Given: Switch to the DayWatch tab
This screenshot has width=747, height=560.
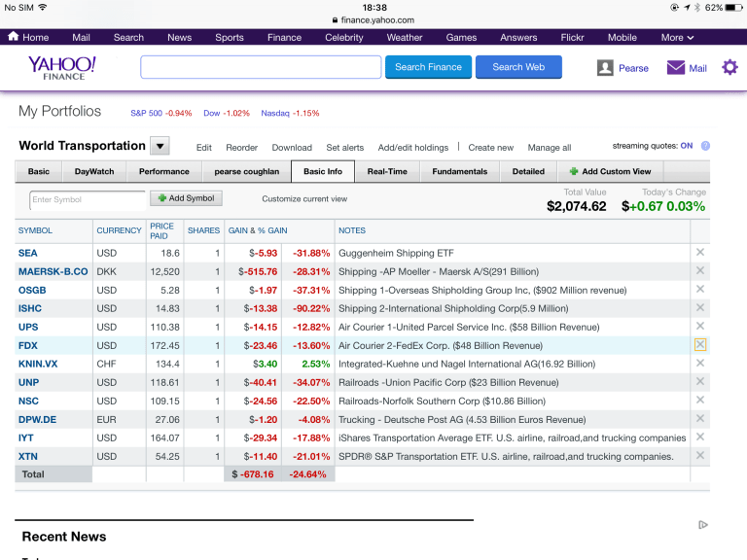Looking at the screenshot, I should tap(94, 171).
